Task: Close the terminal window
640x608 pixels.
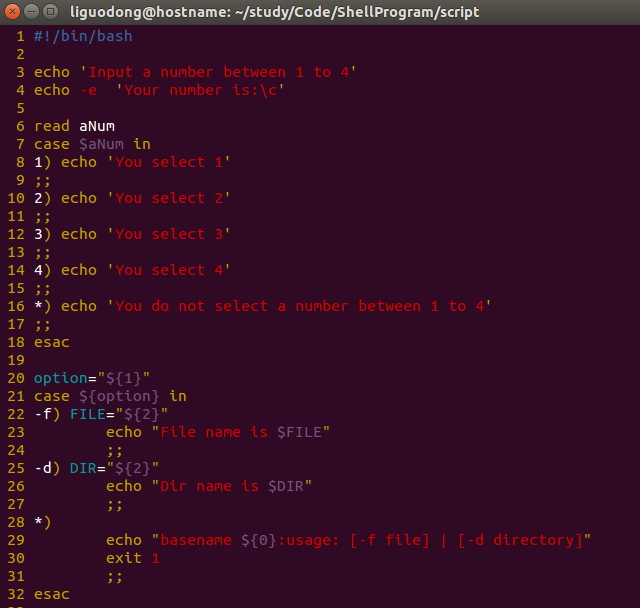Action: coord(12,12)
